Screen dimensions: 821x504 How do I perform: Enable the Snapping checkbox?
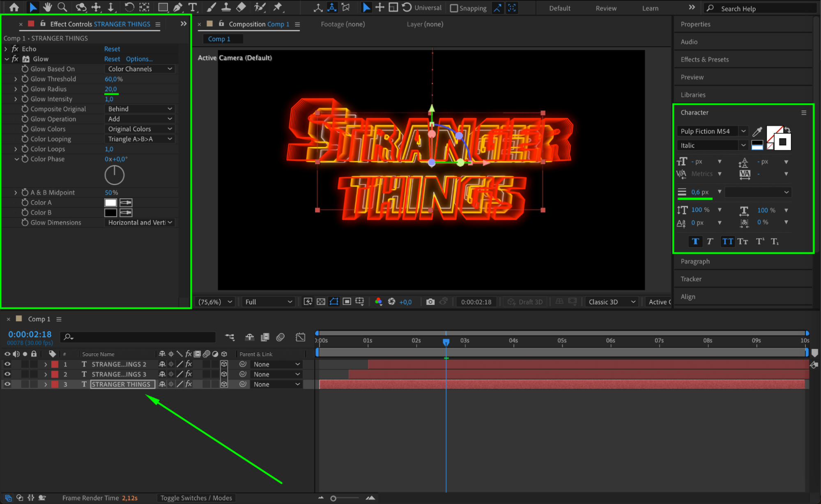point(454,8)
